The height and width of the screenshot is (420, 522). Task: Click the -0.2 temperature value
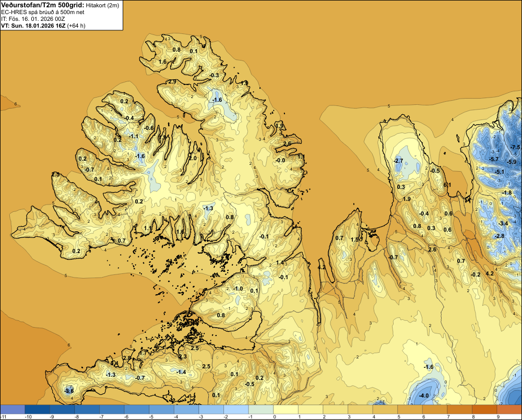476,274
